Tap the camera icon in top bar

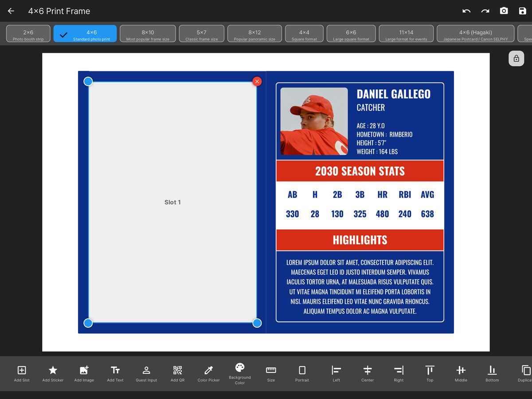(504, 11)
